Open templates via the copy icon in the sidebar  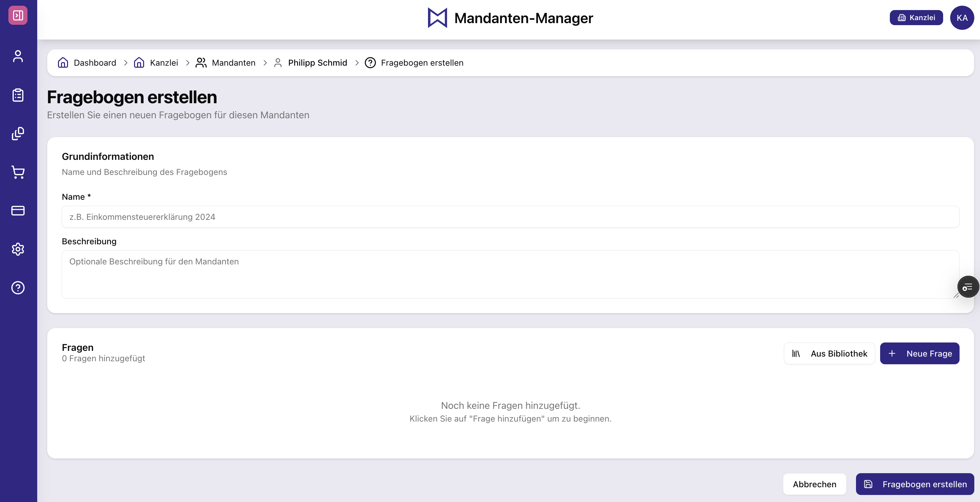tap(18, 134)
